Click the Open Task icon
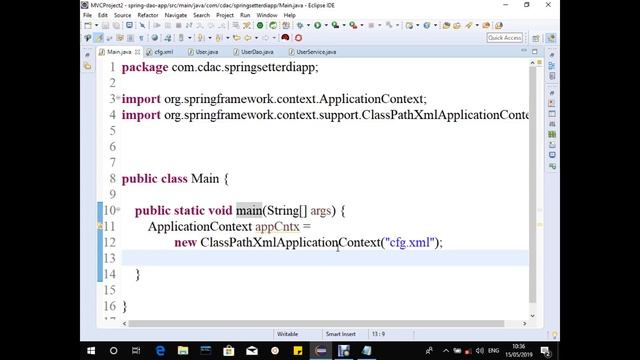The height and width of the screenshot is (360, 640). [x=456, y=25]
